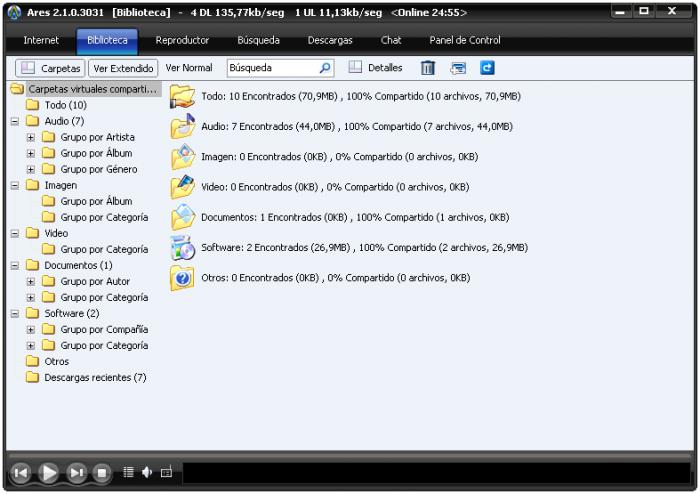Image resolution: width=700 pixels, height=494 pixels.
Task: Select Carpetas virtuales compartidas root node
Action: point(92,89)
